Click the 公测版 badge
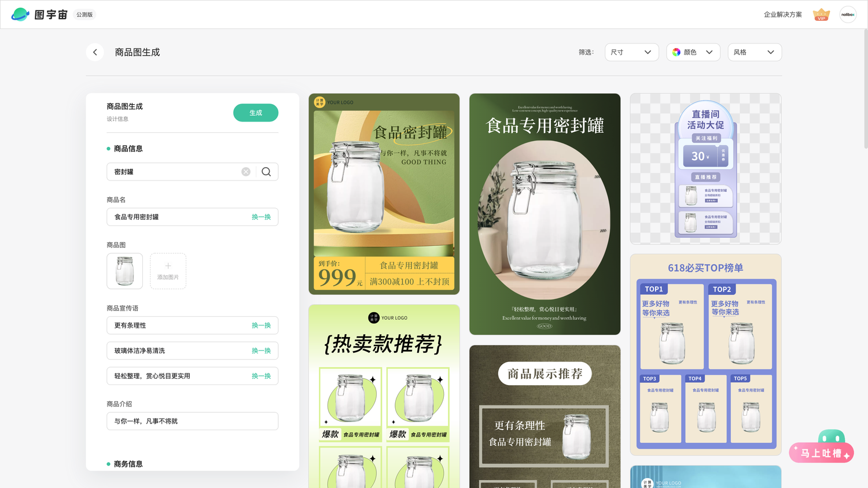The height and width of the screenshot is (488, 868). coord(84,14)
